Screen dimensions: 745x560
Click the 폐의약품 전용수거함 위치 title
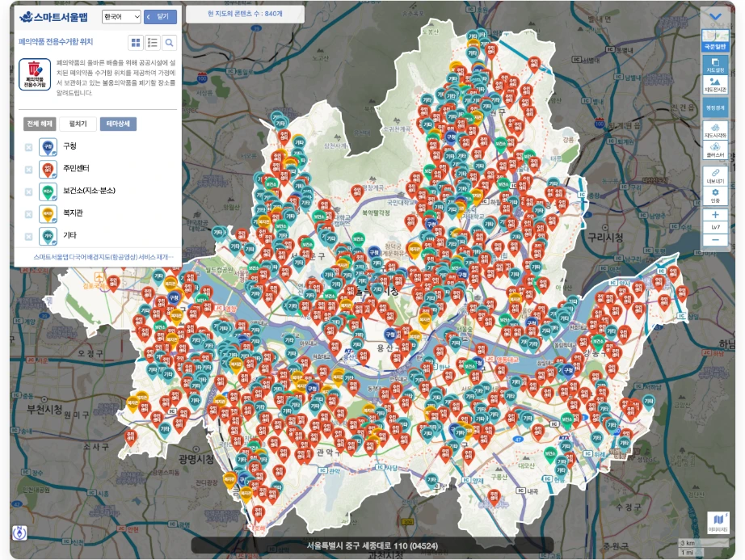[x=56, y=42]
